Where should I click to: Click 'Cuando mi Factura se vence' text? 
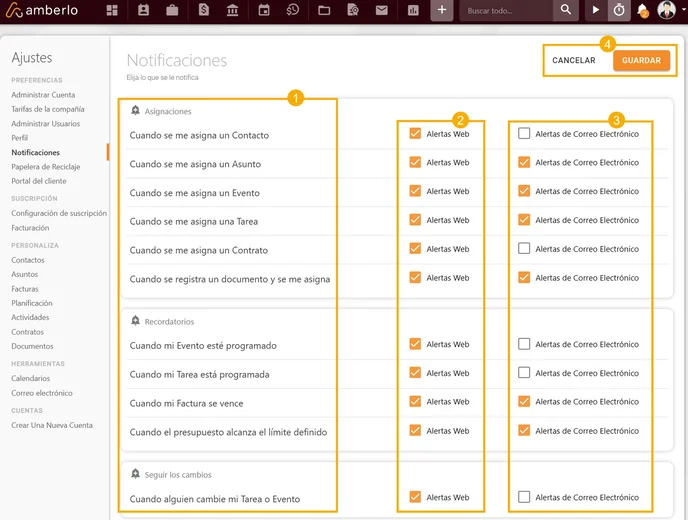(x=186, y=403)
